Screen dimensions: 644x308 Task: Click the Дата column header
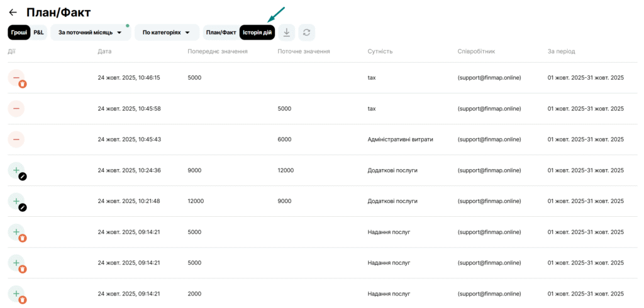coord(105,51)
